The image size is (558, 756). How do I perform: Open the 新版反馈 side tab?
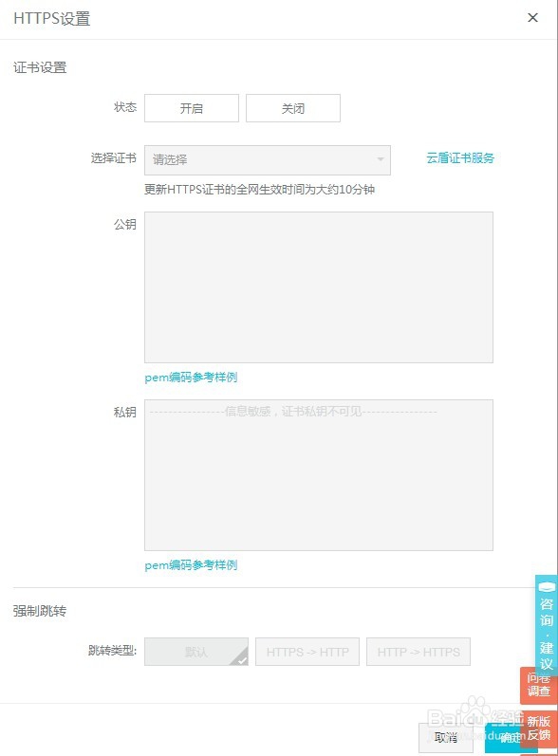538,728
